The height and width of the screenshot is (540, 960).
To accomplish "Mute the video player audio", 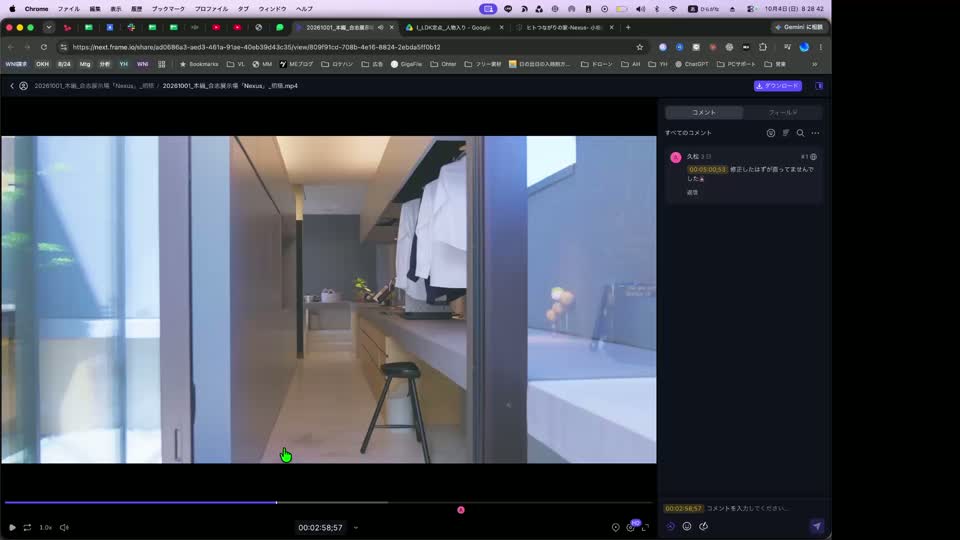I will [64, 527].
